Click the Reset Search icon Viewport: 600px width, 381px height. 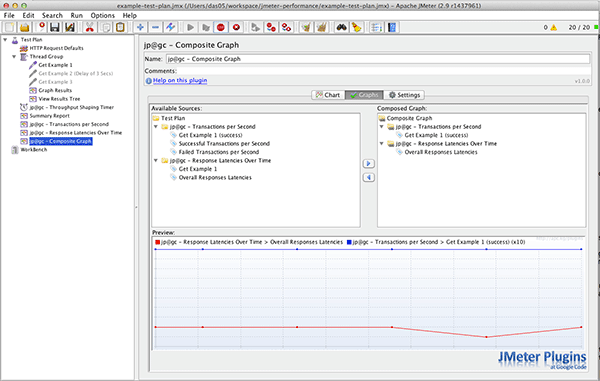click(357, 27)
